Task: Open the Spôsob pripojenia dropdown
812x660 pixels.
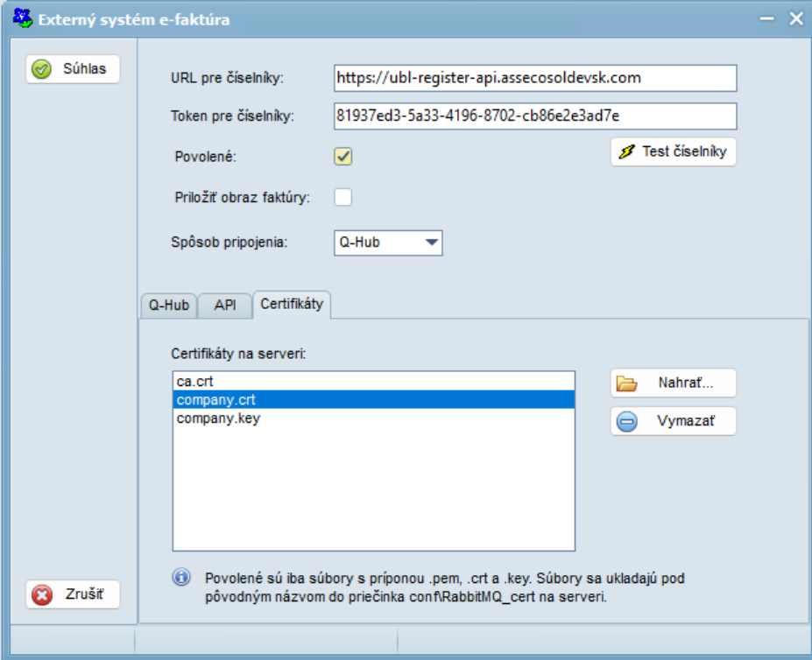Action: [388, 242]
